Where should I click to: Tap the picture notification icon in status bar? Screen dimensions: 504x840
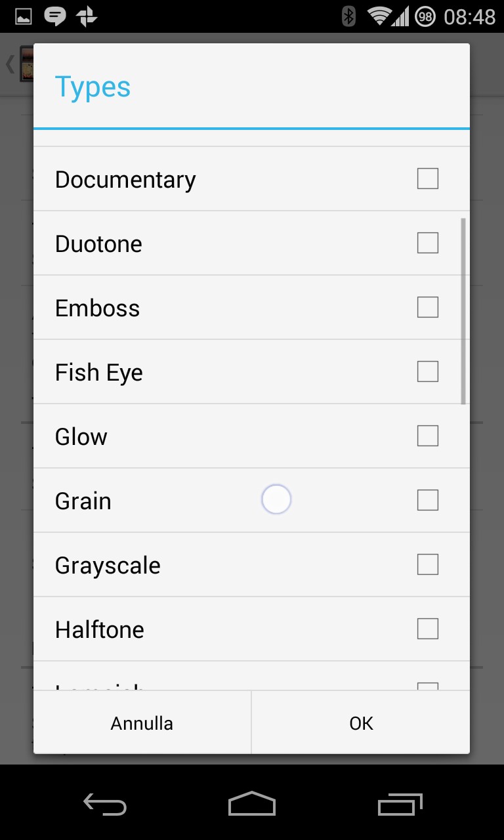click(x=24, y=16)
